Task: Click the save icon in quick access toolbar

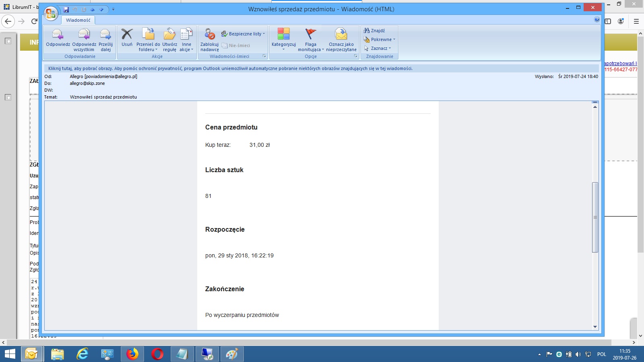Action: coord(66,9)
